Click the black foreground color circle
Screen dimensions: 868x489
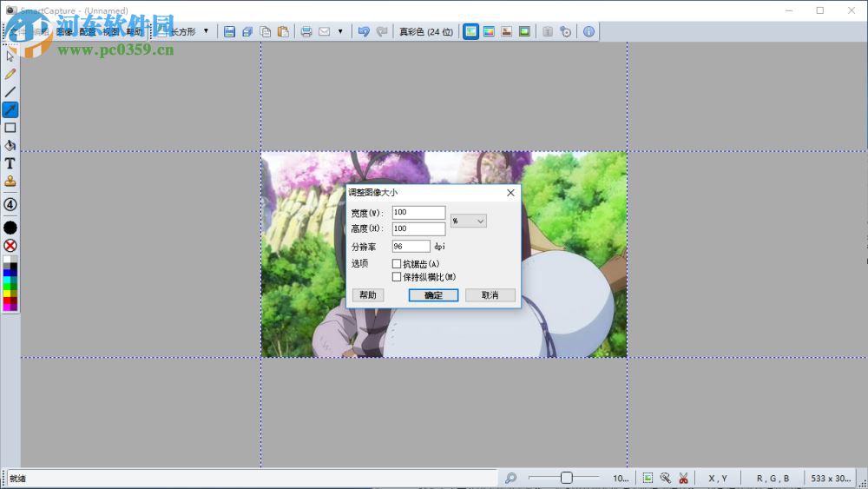10,228
